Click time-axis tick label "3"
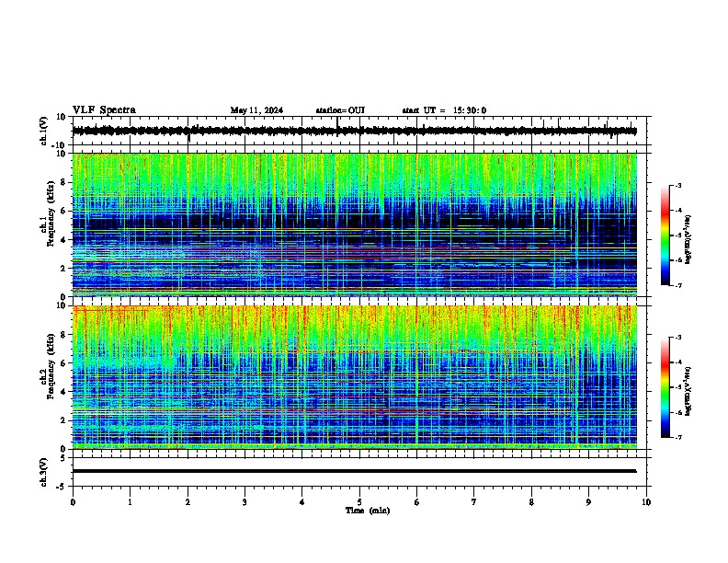Image resolution: width=728 pixels, height=563 pixels. coord(245,502)
